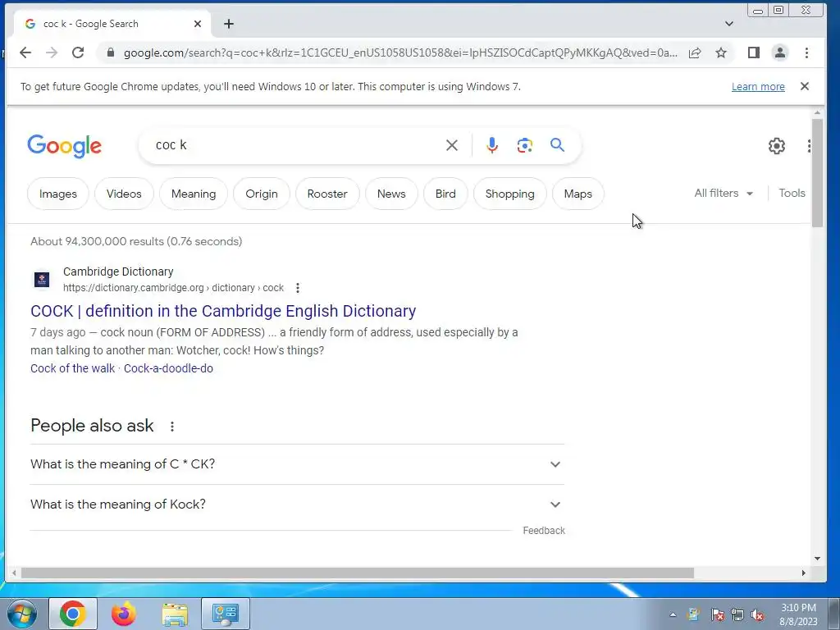Reload the current page

pos(78,52)
